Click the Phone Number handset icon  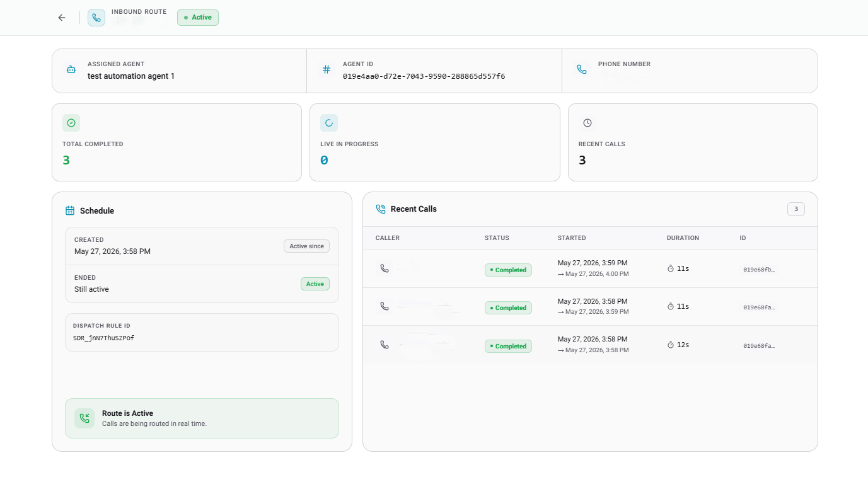[x=582, y=70]
